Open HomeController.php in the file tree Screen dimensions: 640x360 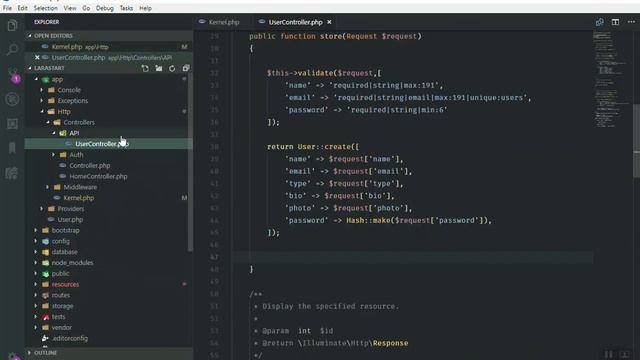pos(98,176)
